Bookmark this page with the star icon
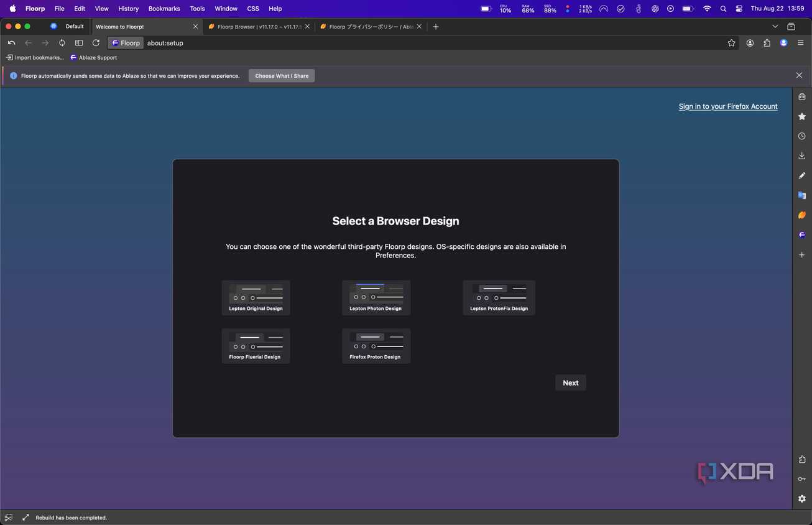This screenshot has width=812, height=525. [732, 43]
